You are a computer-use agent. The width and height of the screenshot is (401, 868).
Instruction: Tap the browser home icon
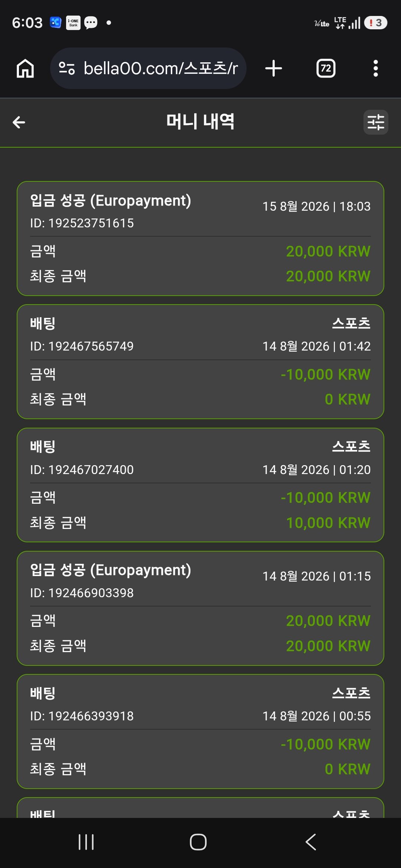click(25, 69)
